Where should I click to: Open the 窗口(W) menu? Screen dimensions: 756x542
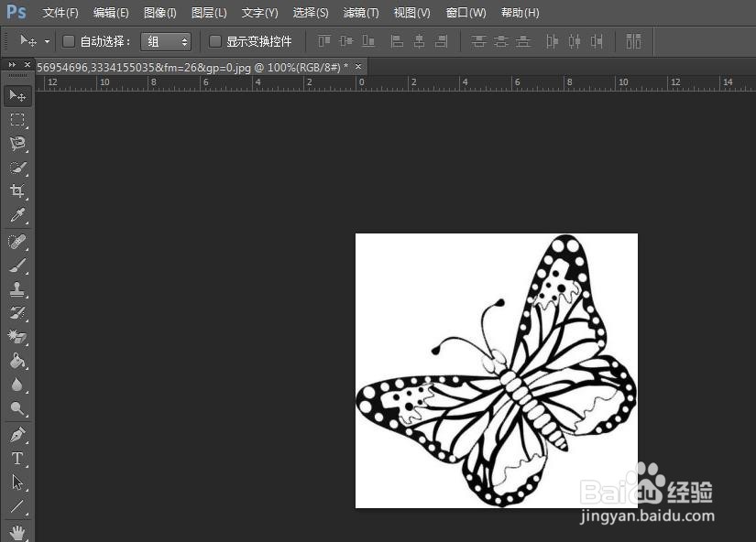click(466, 13)
